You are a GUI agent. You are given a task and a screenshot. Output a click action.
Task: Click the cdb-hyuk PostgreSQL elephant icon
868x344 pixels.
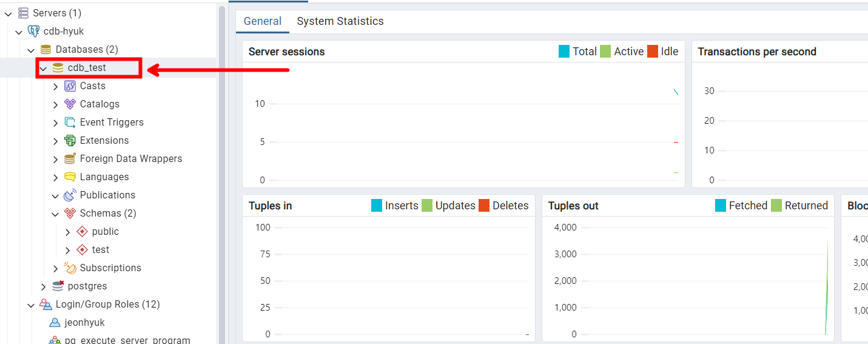34,31
